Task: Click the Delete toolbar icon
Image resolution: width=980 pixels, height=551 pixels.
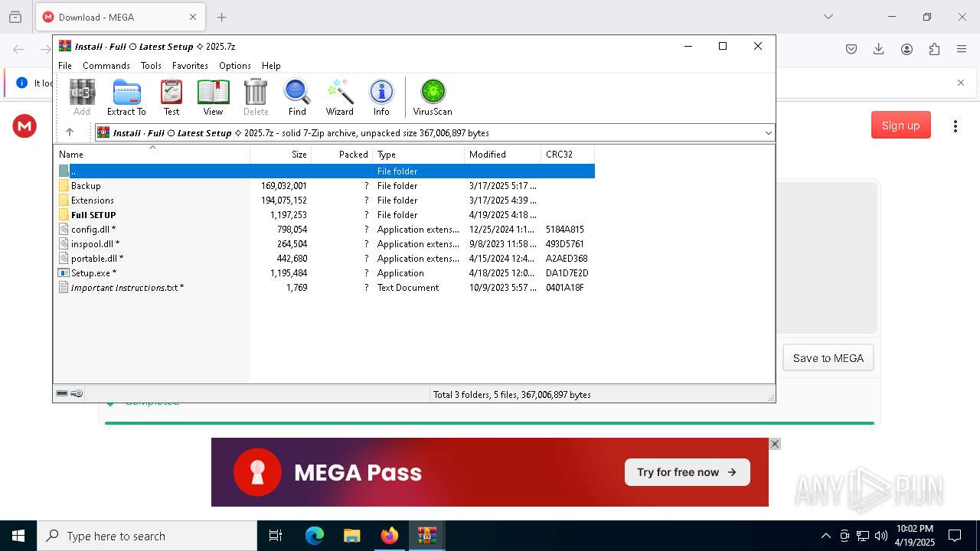Action: point(256,97)
